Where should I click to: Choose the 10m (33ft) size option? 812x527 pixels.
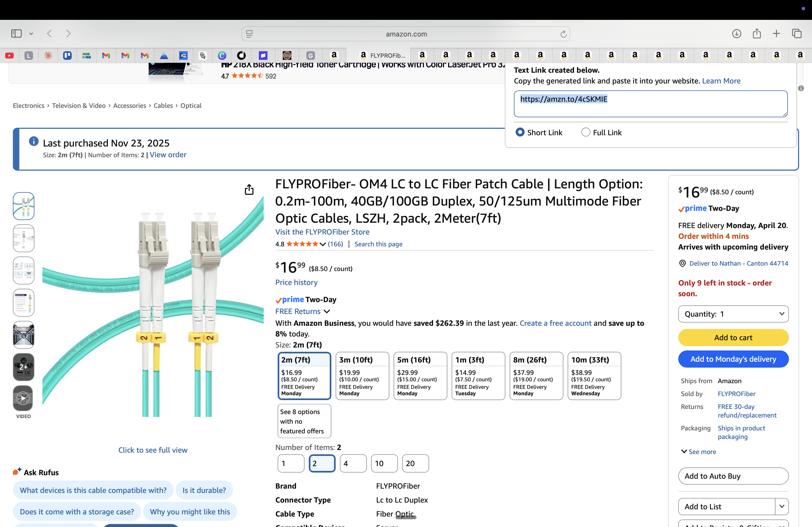pos(594,376)
